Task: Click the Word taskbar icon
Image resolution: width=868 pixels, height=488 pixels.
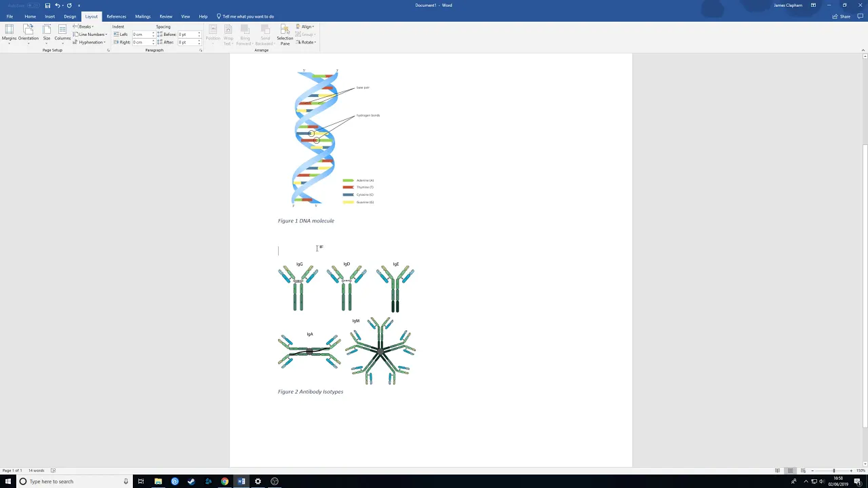Action: 241,481
